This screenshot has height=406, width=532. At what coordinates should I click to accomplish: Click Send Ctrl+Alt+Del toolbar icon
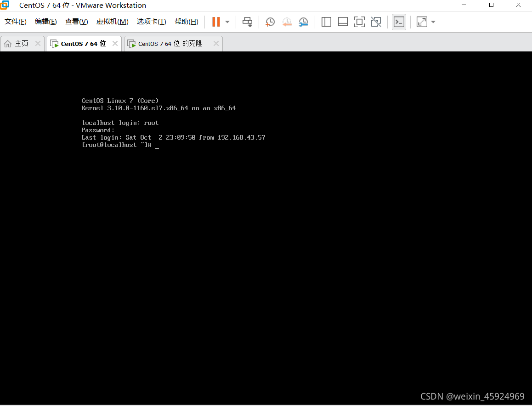[247, 22]
